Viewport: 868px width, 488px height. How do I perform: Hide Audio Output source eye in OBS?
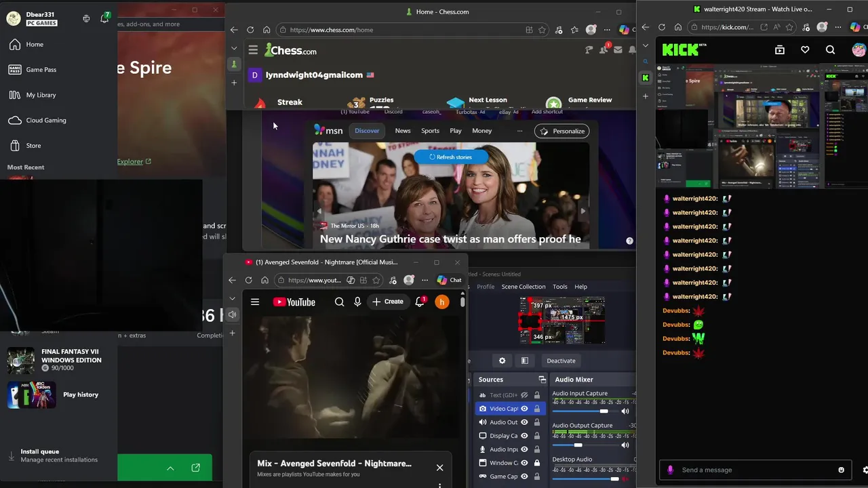tap(524, 422)
